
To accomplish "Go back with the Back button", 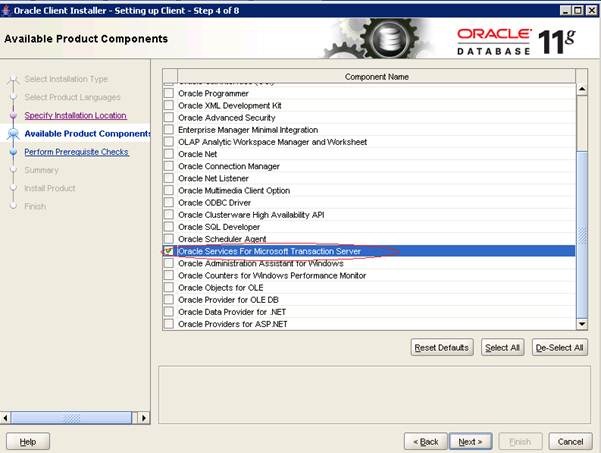I will click(x=424, y=441).
